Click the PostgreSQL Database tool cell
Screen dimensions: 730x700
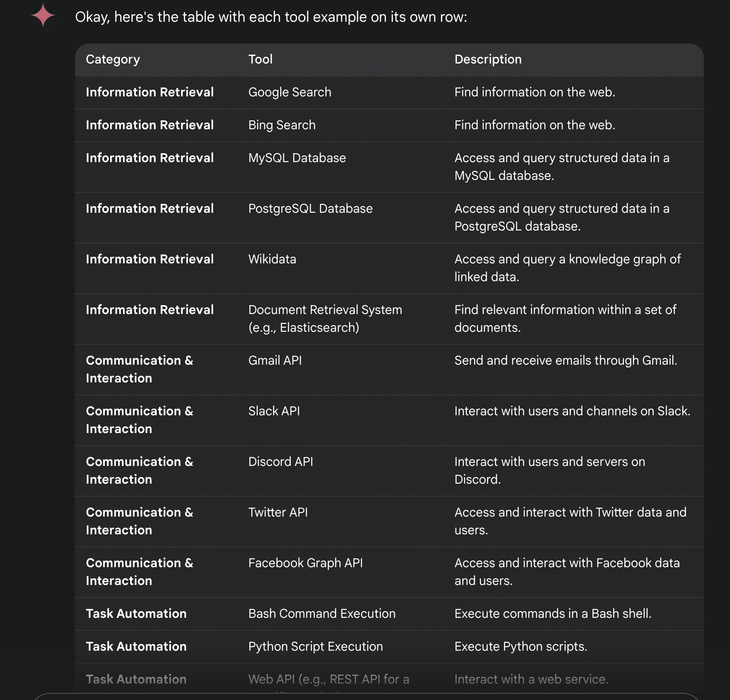[x=310, y=209]
